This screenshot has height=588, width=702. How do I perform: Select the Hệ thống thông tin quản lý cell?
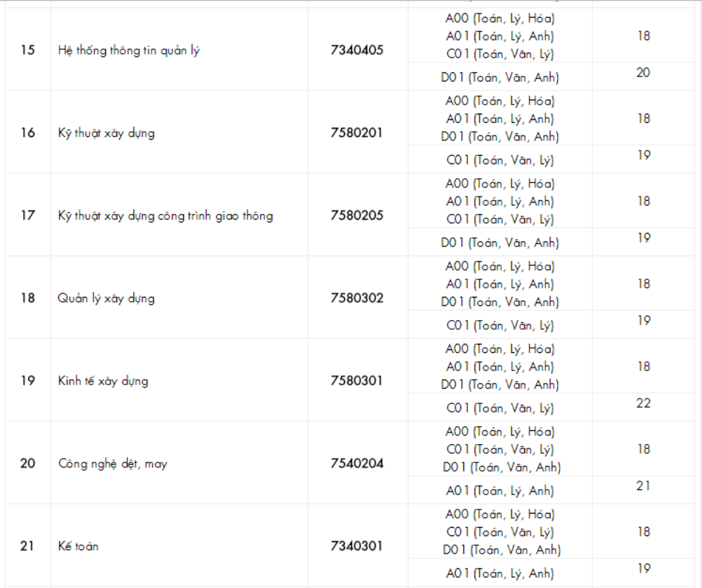128,51
